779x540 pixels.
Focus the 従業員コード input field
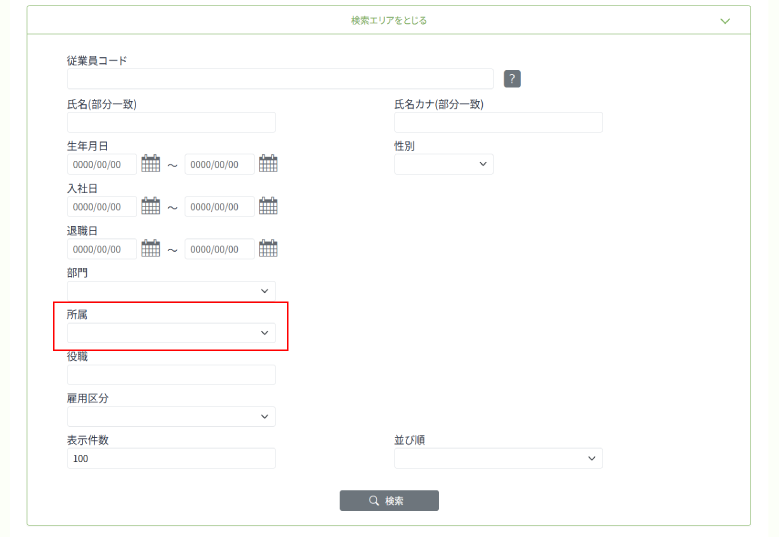tap(280, 79)
